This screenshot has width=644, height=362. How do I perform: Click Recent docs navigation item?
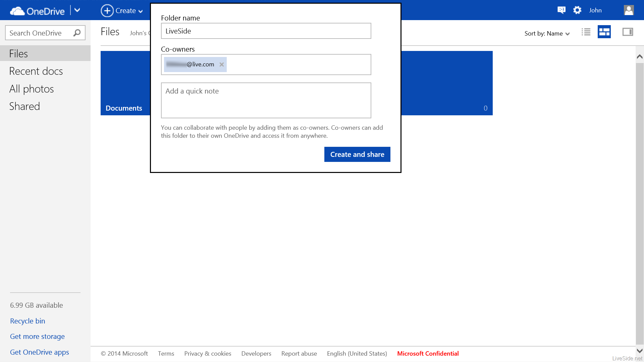(x=35, y=70)
